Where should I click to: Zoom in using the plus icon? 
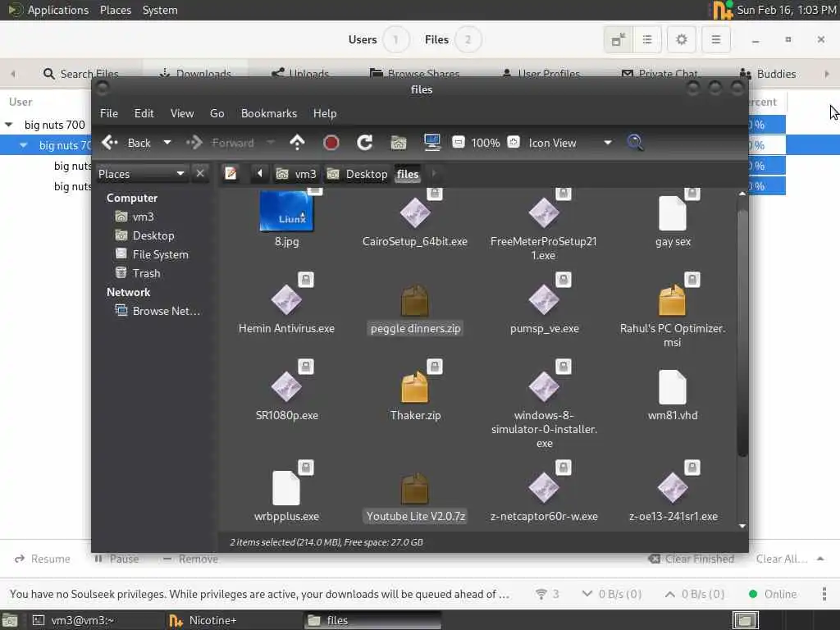point(514,142)
